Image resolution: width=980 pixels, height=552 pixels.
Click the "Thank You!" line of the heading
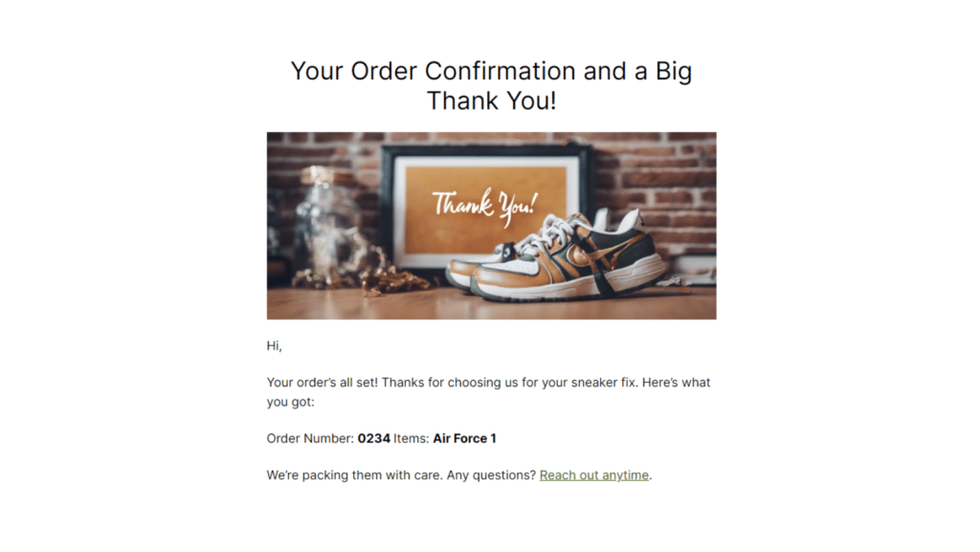(x=491, y=100)
